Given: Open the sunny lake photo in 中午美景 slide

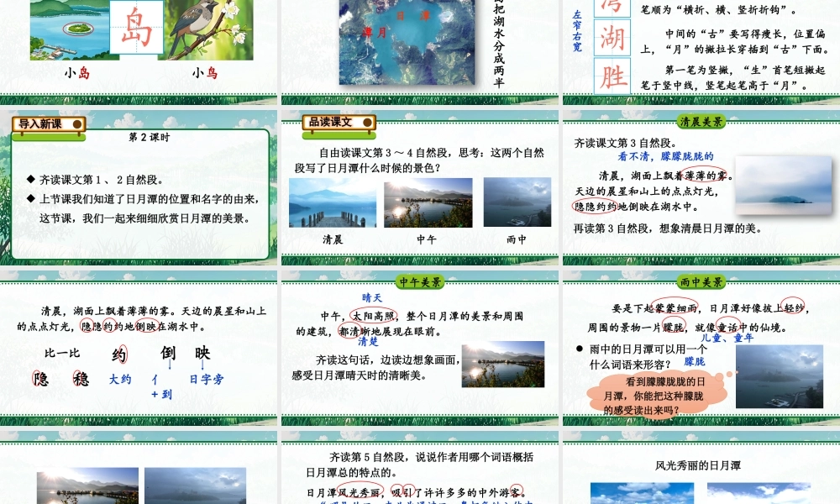Looking at the screenshot, I should (x=503, y=365).
